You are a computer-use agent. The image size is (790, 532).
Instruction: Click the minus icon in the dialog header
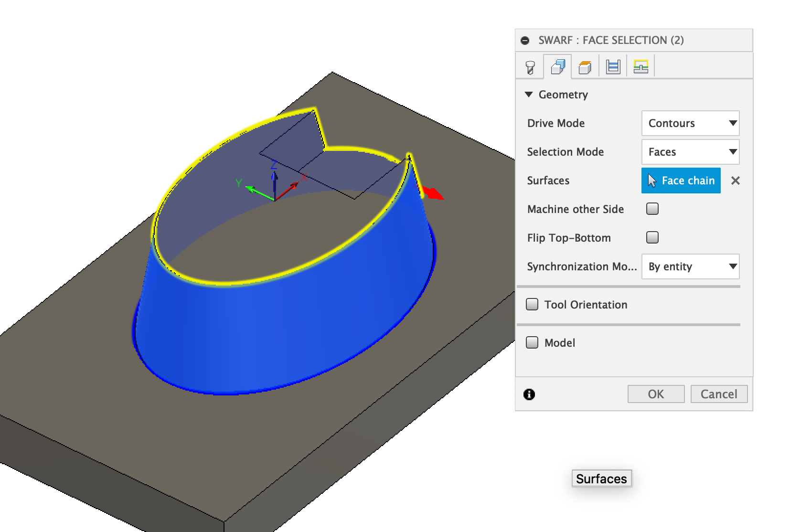click(525, 41)
